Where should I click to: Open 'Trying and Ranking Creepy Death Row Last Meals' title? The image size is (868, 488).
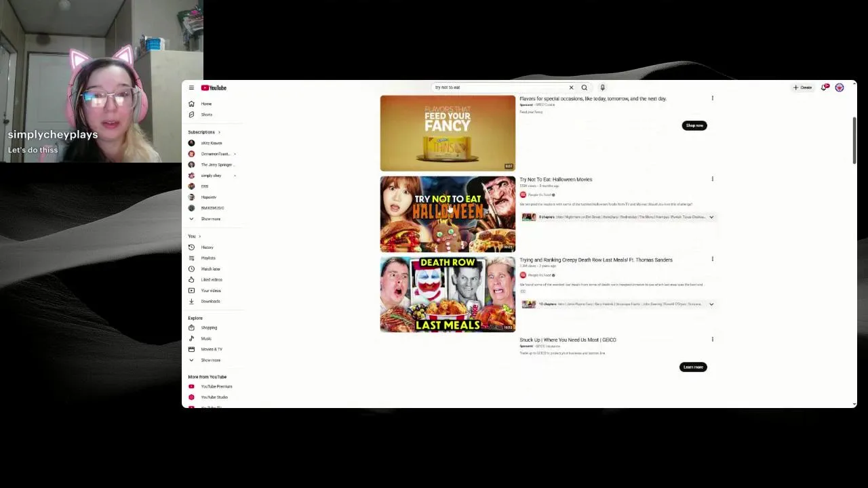click(x=596, y=260)
